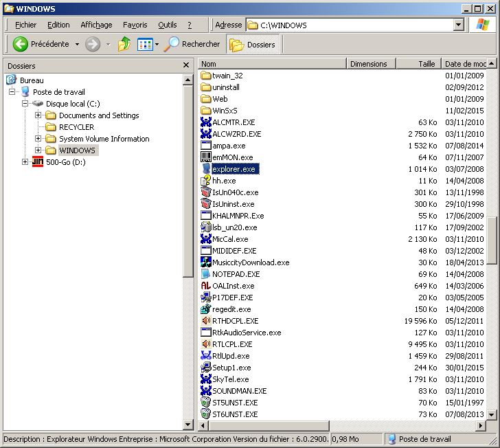Open the address bar dropdown arrow
The image size is (500, 448).
458,25
